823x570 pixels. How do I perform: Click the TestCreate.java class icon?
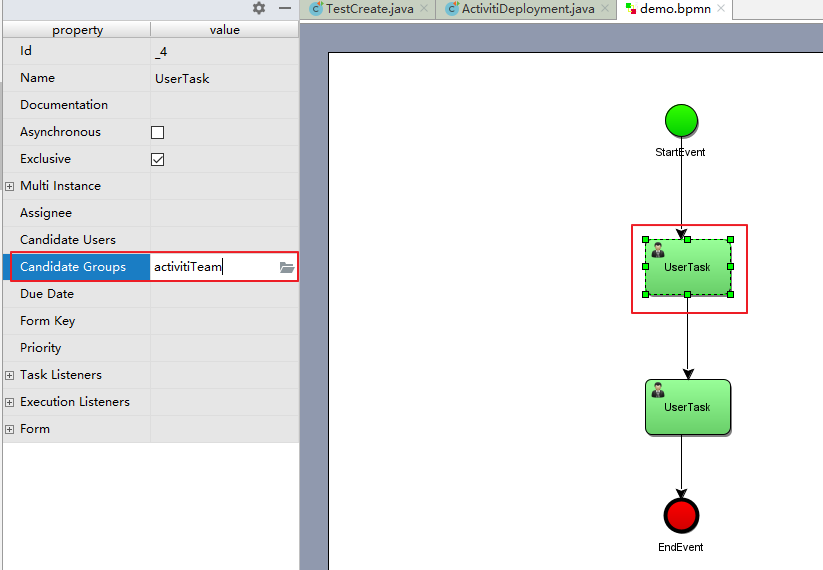(x=316, y=9)
